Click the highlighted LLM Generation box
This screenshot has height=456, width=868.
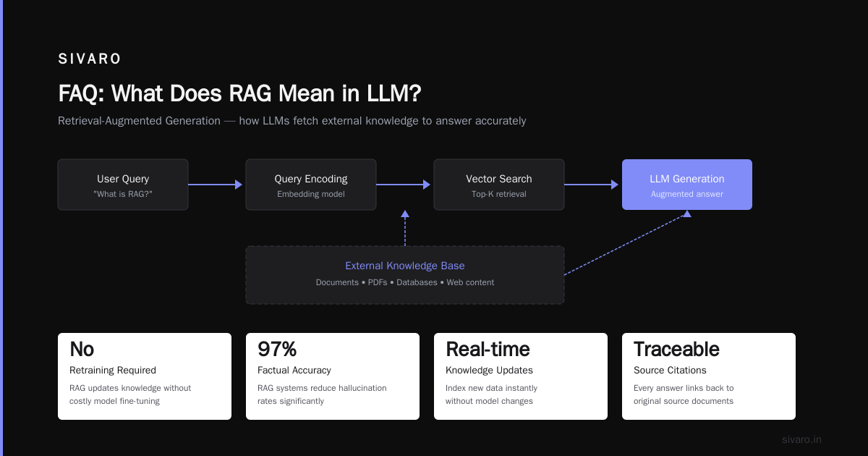[687, 185]
